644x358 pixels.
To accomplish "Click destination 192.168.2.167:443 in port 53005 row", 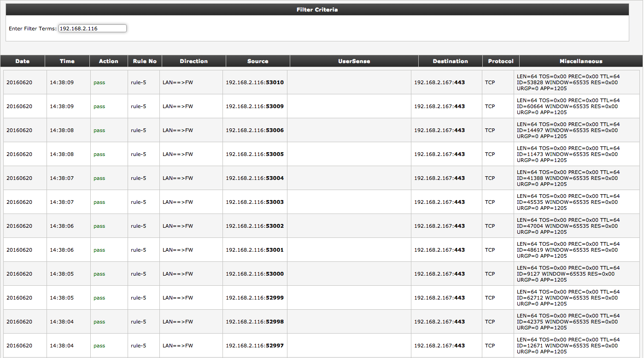I will tap(439, 154).
